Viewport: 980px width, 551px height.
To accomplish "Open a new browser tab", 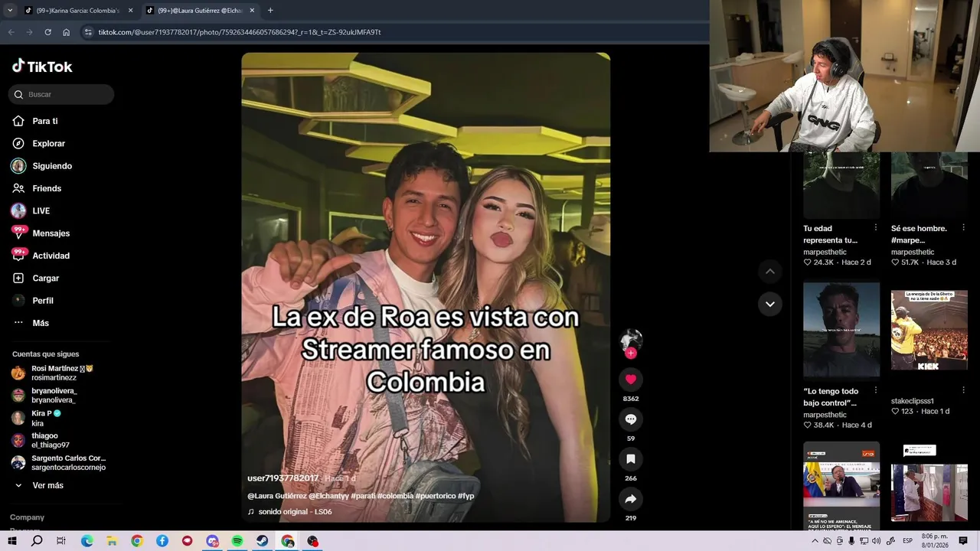I will [270, 11].
